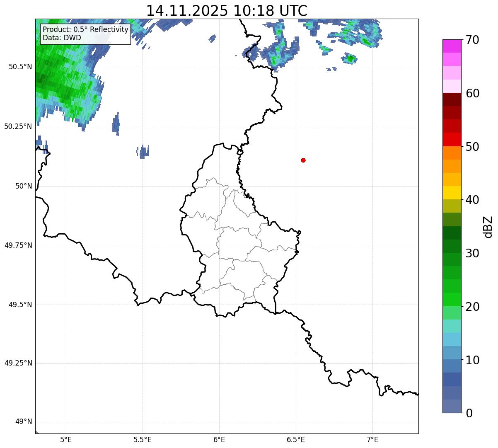Pick the bright red colorbar swatch above 50

(452, 139)
